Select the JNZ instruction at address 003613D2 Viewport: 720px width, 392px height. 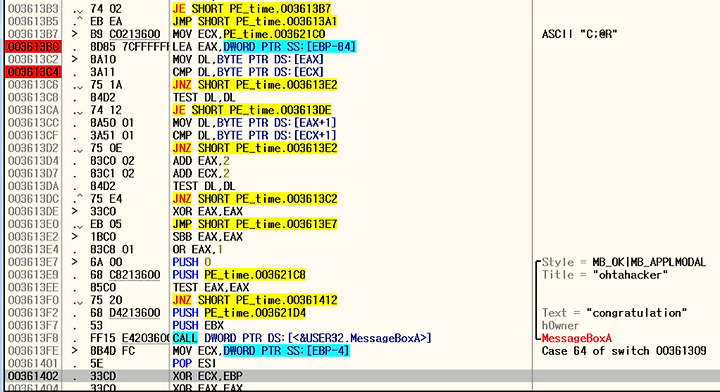(x=255, y=148)
